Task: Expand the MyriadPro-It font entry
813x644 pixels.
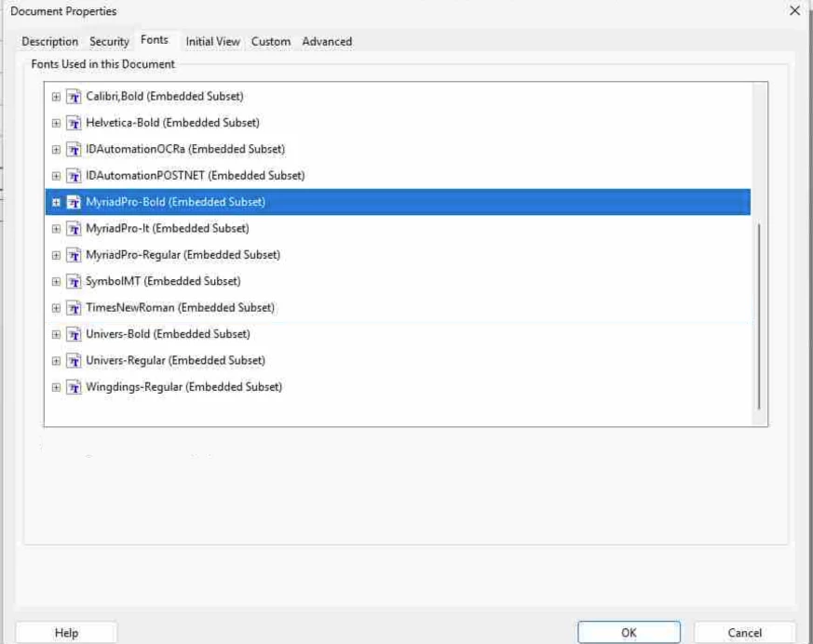Action: (56, 229)
